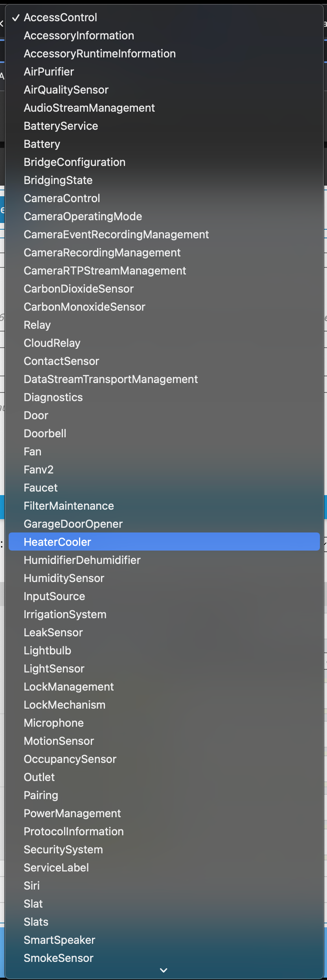
Task: Select the Doorbell entry
Action: point(45,433)
